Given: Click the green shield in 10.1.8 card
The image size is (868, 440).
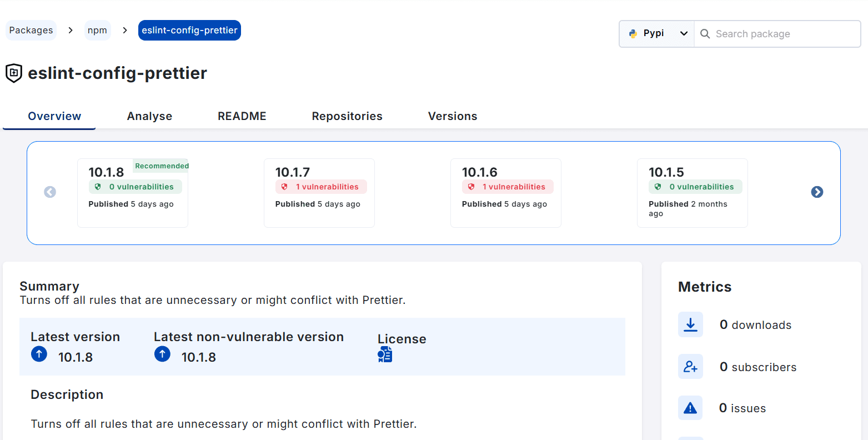Looking at the screenshot, I should click(x=98, y=187).
